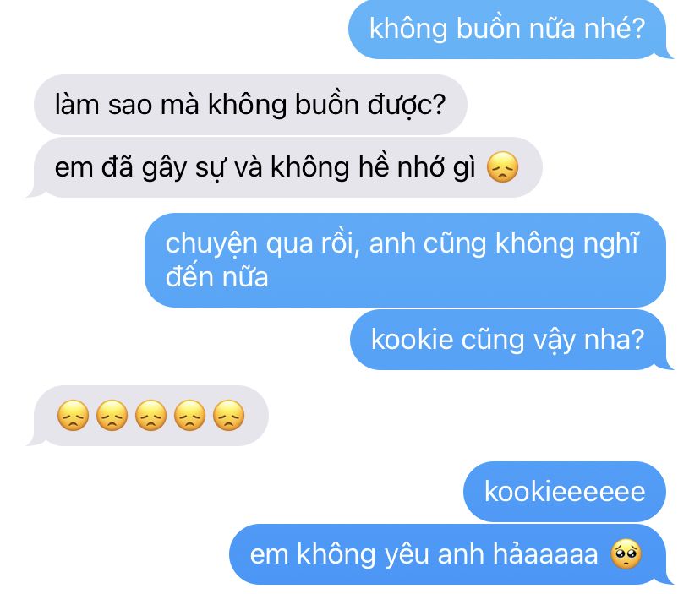Screen dimensions: 700x594
Task: Click the fourth sad emoji in the emoji row
Action: pos(189,416)
